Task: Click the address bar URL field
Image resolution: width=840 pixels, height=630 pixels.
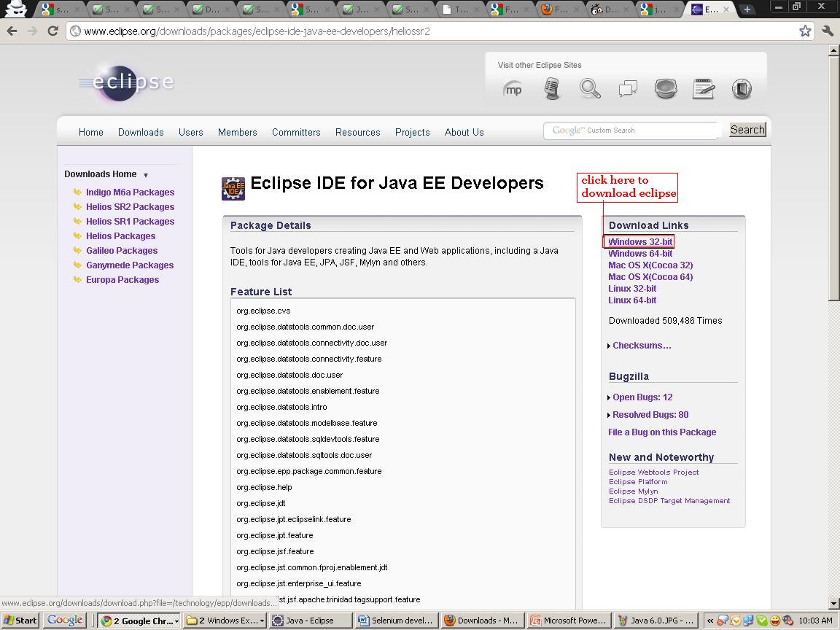Action: tap(439, 31)
